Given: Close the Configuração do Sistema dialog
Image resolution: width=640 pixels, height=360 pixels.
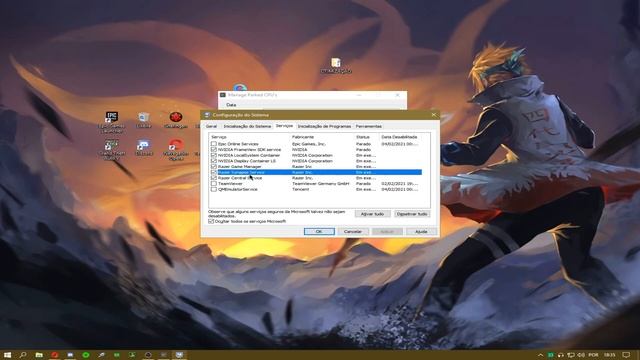Looking at the screenshot, I should (x=433, y=115).
